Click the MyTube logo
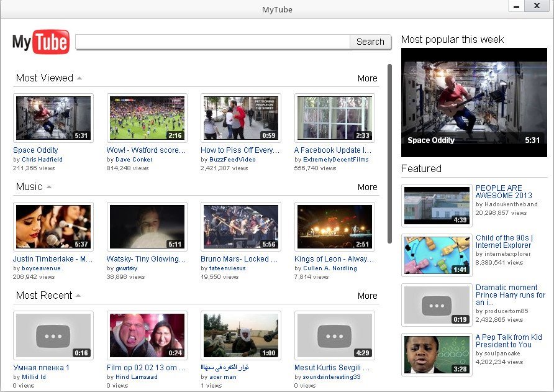 point(41,42)
